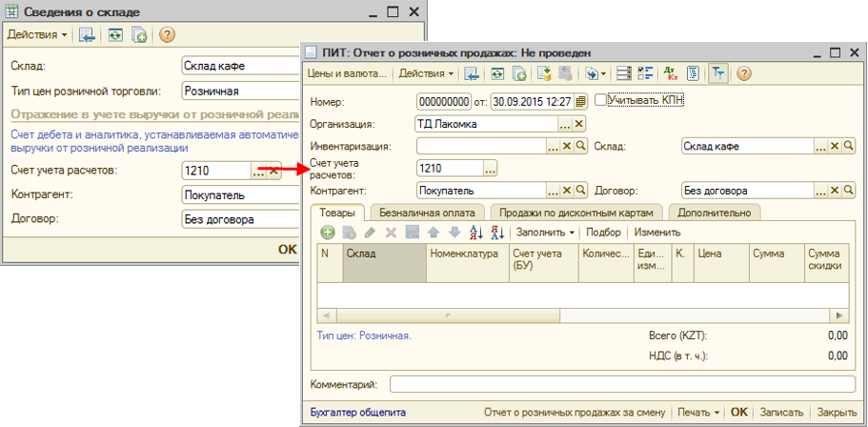Click the green add row icon
Image resolution: width=868 pixels, height=427 pixels.
[327, 233]
